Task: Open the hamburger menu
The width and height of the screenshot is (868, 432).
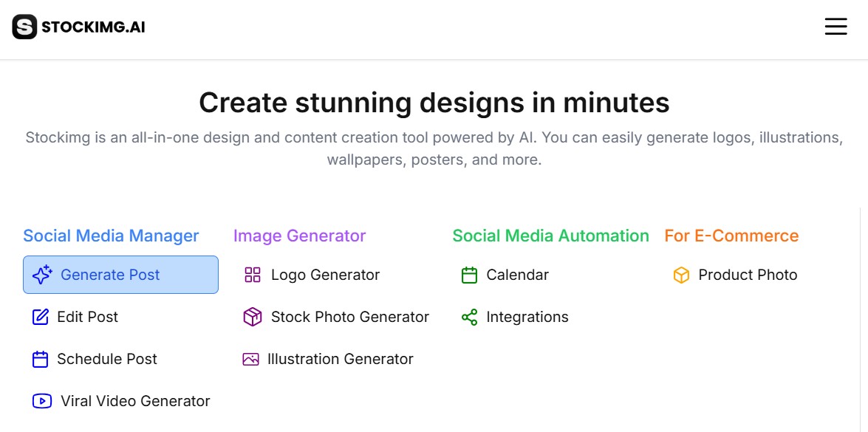Action: click(x=835, y=27)
